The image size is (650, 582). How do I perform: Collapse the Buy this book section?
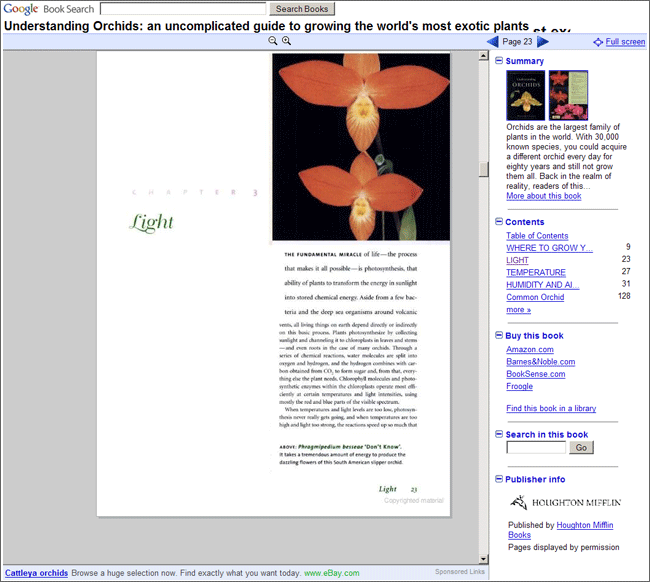click(499, 336)
